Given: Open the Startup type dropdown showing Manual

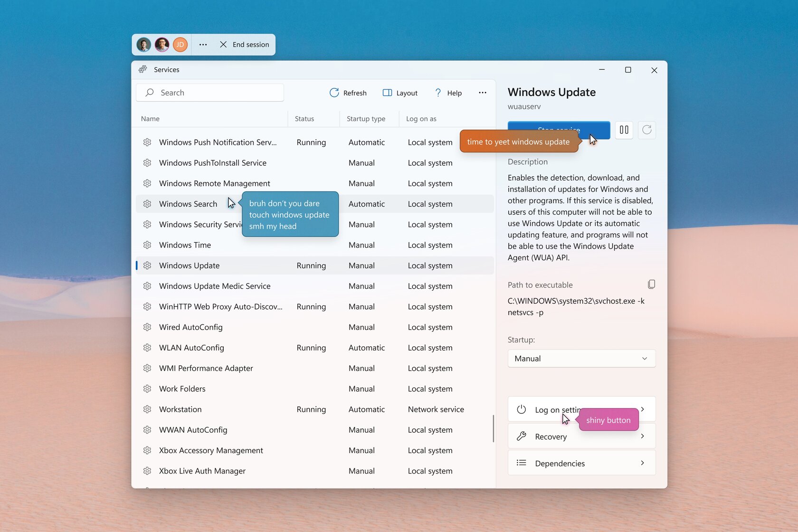Looking at the screenshot, I should tap(581, 359).
